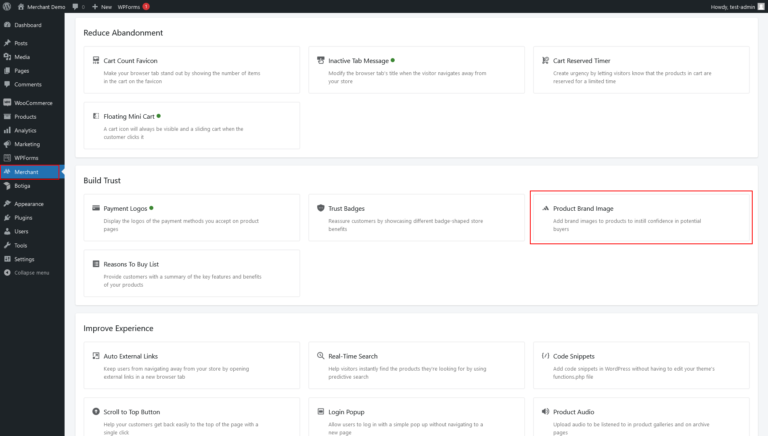Click the Improve Experience section heading
The image size is (768, 436).
coord(118,328)
